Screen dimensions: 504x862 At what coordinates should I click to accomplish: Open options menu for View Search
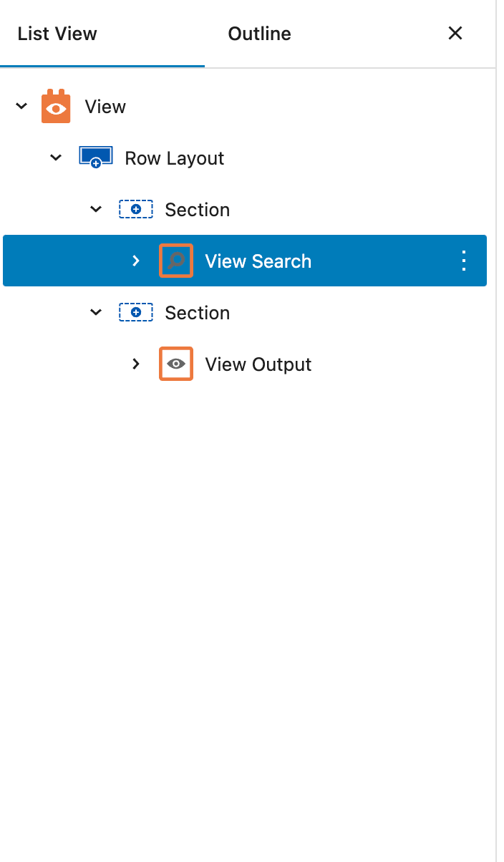tap(464, 261)
